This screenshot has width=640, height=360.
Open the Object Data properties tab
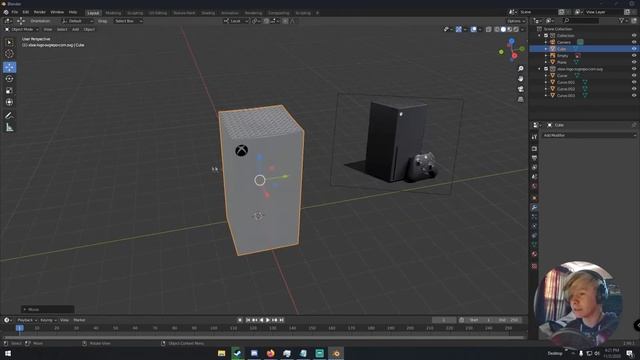click(534, 245)
